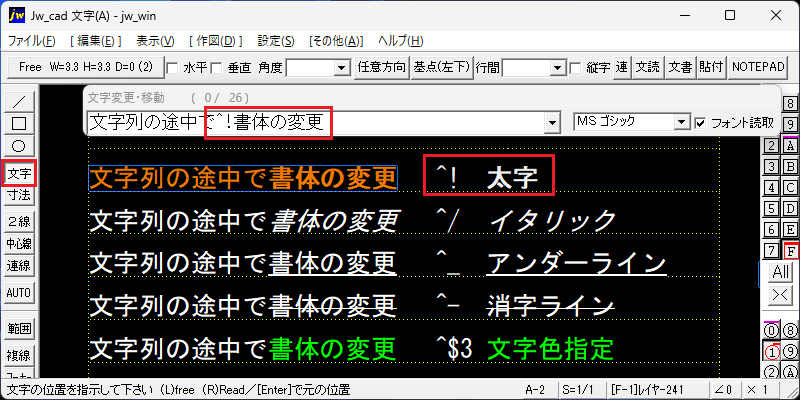The image size is (800, 400).
Task: Click the AUTO mode tool
Action: pos(19,293)
